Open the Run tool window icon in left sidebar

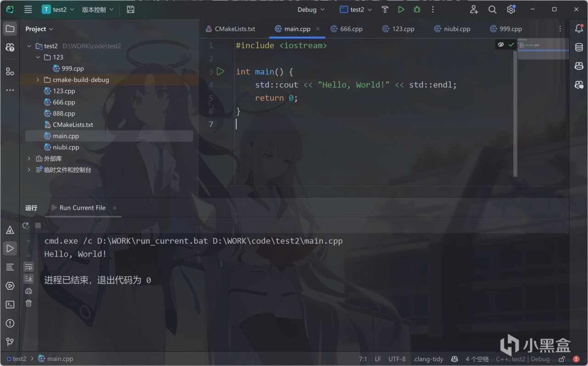pos(10,248)
